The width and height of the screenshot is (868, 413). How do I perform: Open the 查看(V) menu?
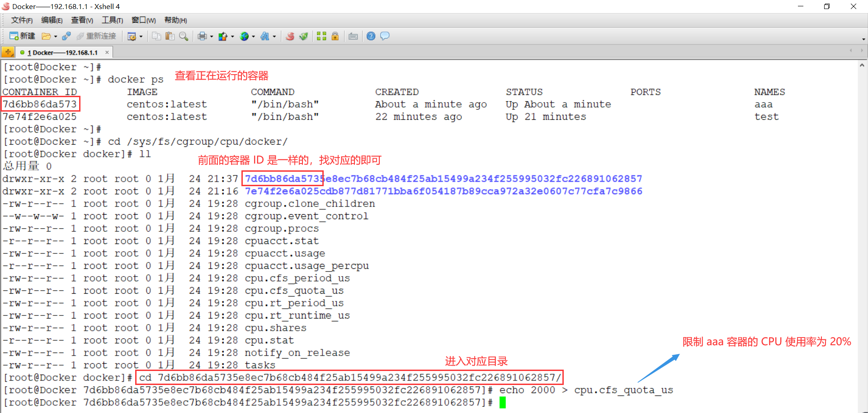click(x=82, y=20)
